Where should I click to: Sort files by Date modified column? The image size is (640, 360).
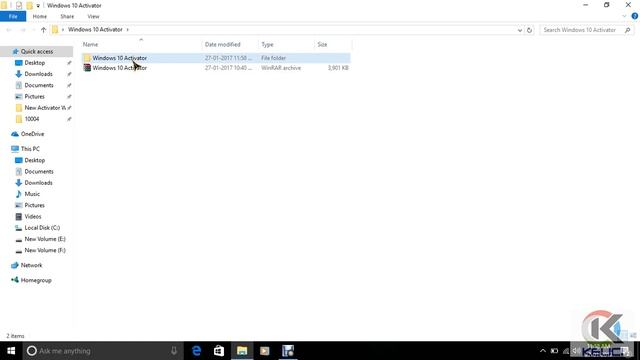point(222,44)
